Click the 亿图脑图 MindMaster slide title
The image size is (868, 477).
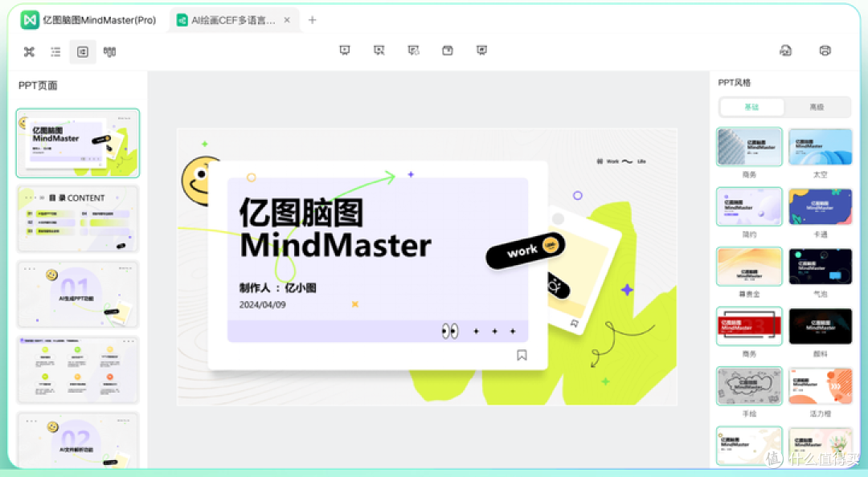pos(335,229)
